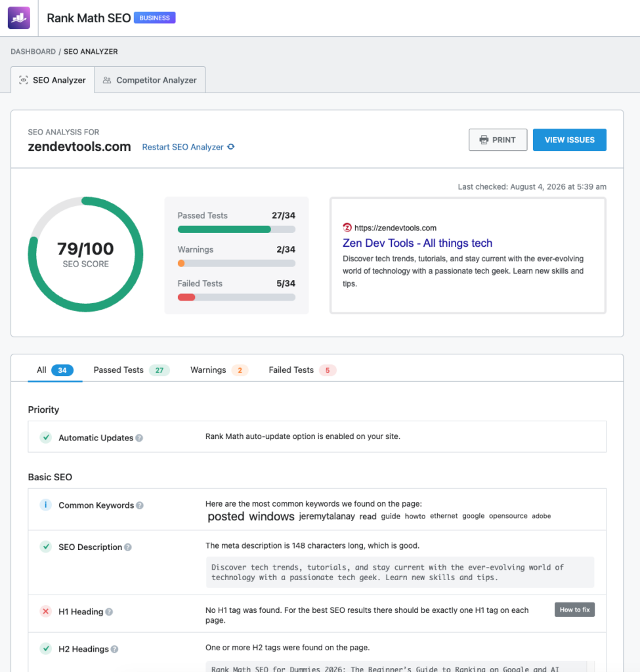Click the keyword 'posted'
The width and height of the screenshot is (640, 672).
pos(226,516)
